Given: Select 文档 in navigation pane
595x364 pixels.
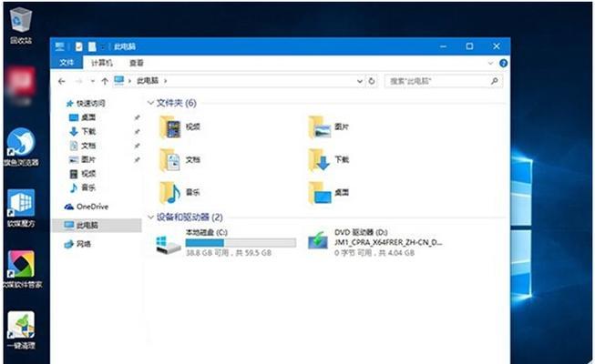Looking at the screenshot, I should coord(82,146).
